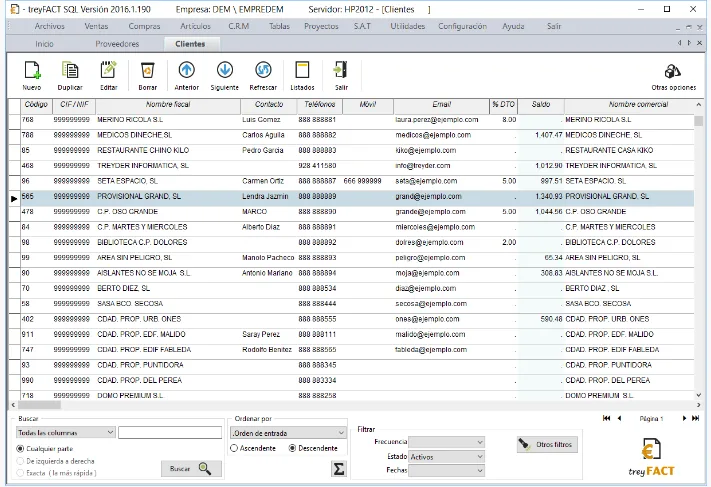Image resolution: width=711 pixels, height=487 pixels.
Task: Select the MERINO RICOLA S.L row
Action: pos(351,120)
